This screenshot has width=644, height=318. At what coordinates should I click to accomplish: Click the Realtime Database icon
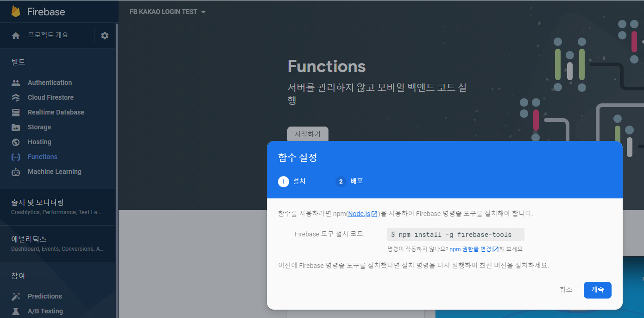pos(16,113)
